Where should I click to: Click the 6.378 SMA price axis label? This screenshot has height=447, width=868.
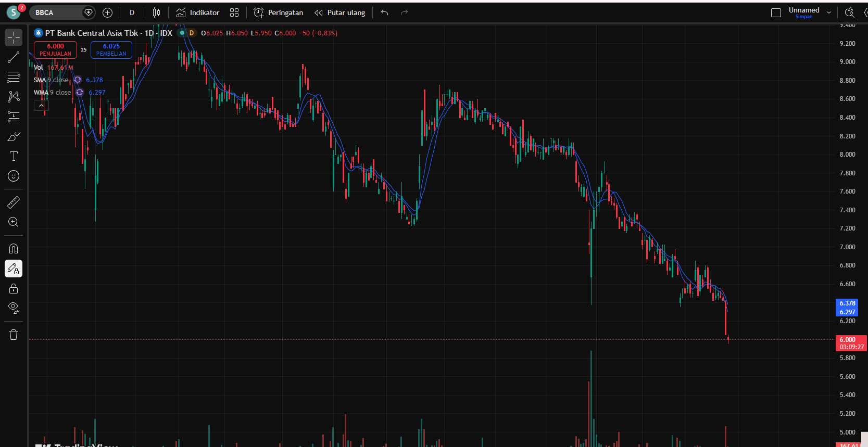point(847,303)
